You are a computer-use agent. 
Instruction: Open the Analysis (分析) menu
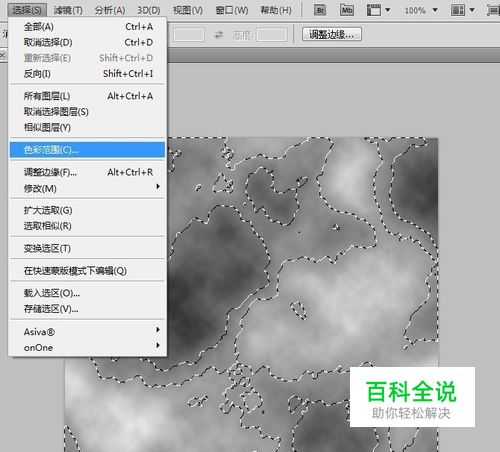pyautogui.click(x=110, y=10)
